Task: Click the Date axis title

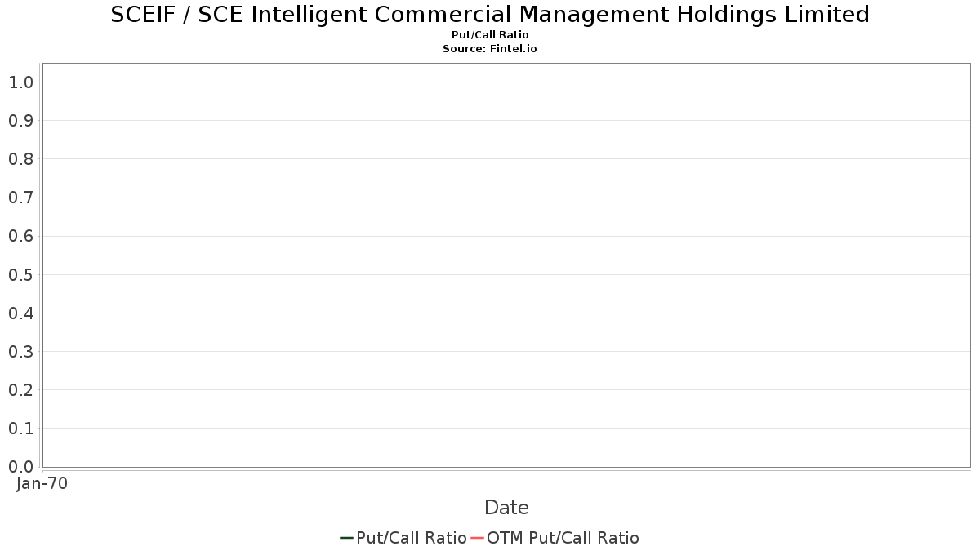Action: pos(506,508)
